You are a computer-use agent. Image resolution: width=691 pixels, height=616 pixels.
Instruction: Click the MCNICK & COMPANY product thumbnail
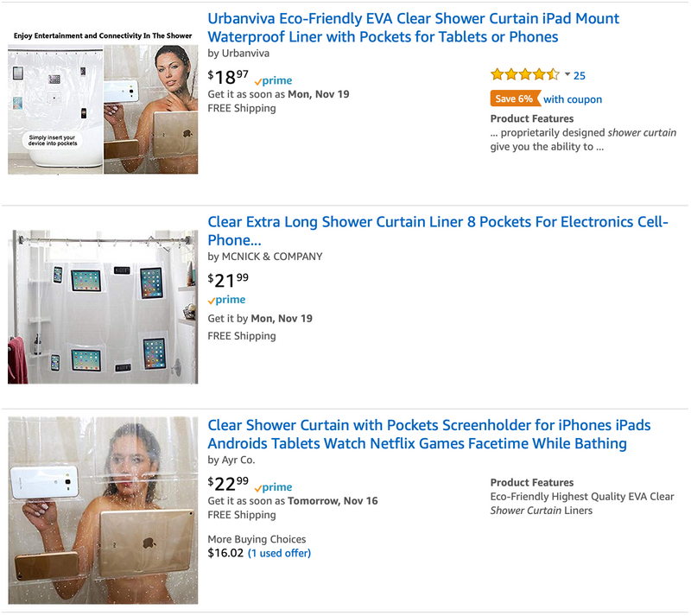(103, 306)
